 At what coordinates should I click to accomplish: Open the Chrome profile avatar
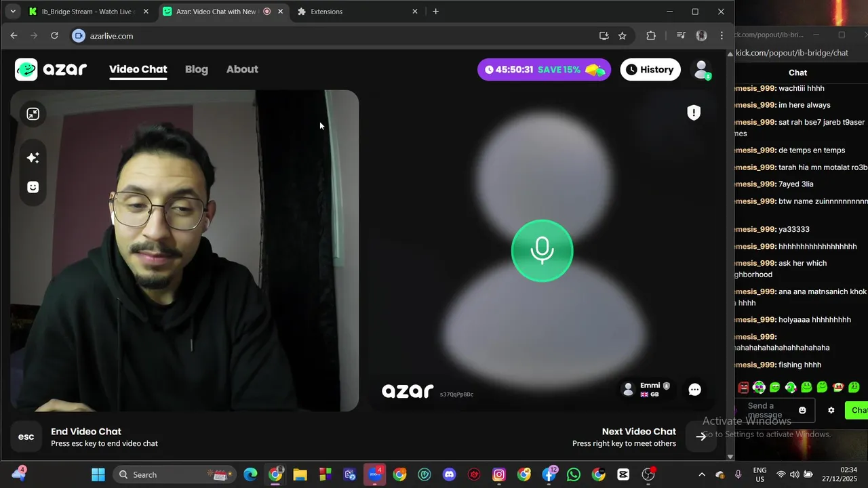pos(702,36)
